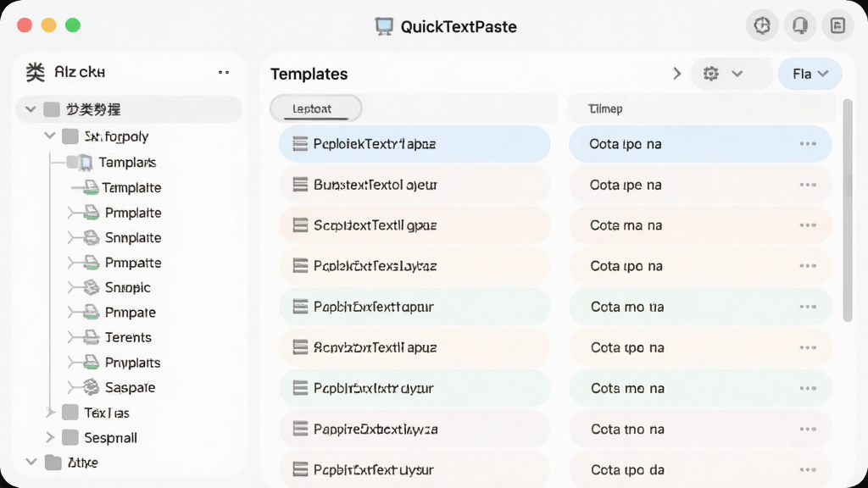Select the Leptoat tab
The width and height of the screenshot is (868, 488).
(315, 108)
